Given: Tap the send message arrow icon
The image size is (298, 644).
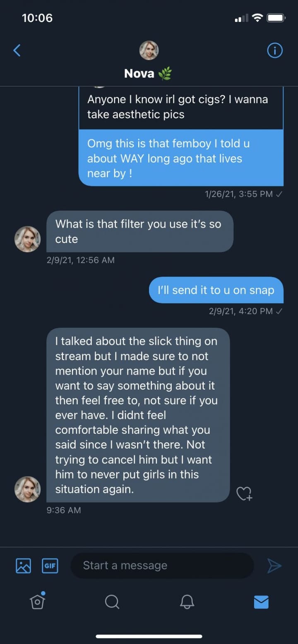Looking at the screenshot, I should (x=274, y=565).
